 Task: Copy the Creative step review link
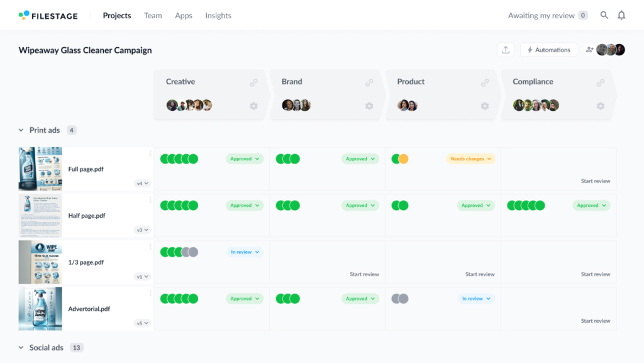tap(254, 82)
